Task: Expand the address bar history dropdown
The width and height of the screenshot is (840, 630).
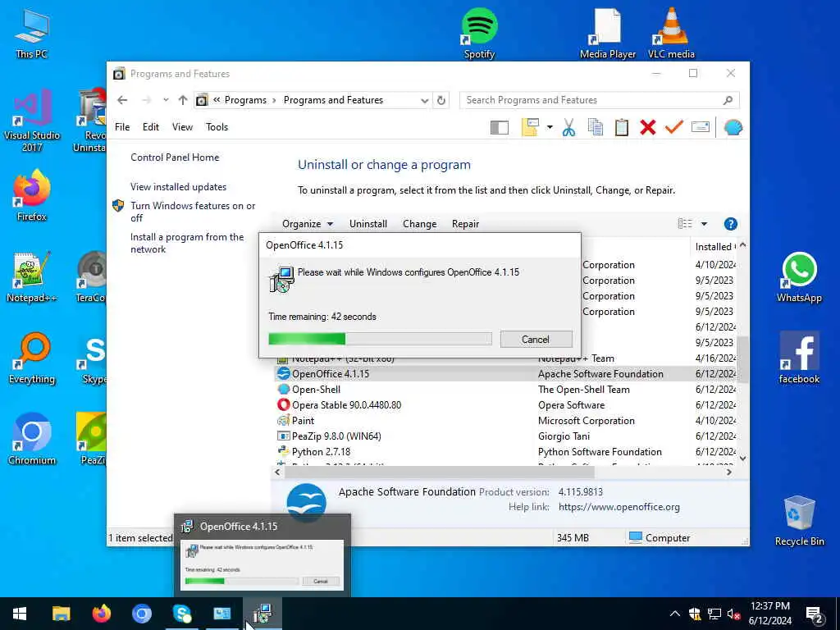Action: (x=424, y=101)
